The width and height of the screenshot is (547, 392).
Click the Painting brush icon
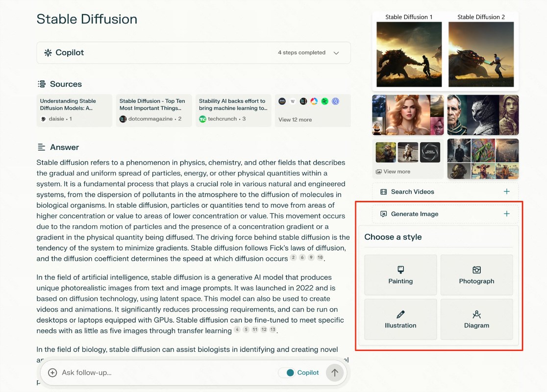tap(400, 269)
